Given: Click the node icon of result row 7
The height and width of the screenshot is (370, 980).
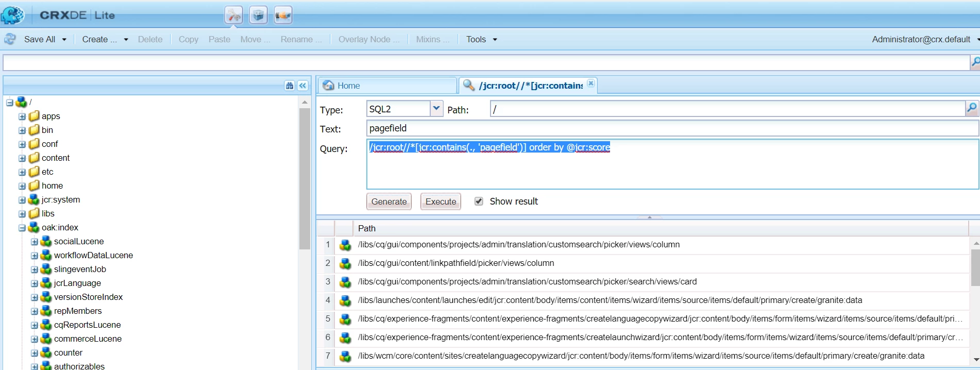Looking at the screenshot, I should click(345, 357).
